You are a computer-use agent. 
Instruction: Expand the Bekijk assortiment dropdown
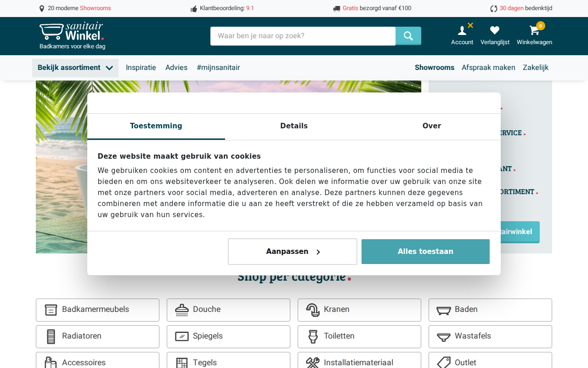tap(75, 68)
